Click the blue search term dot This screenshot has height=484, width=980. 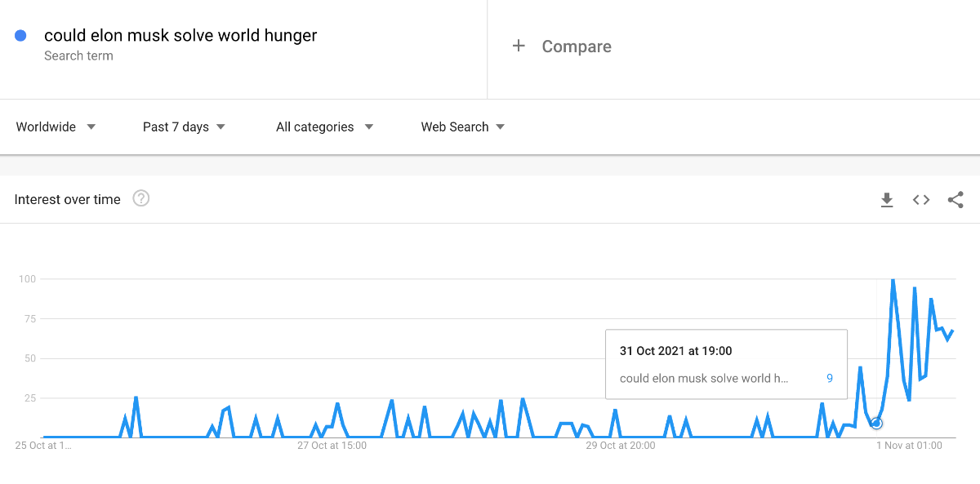point(21,36)
